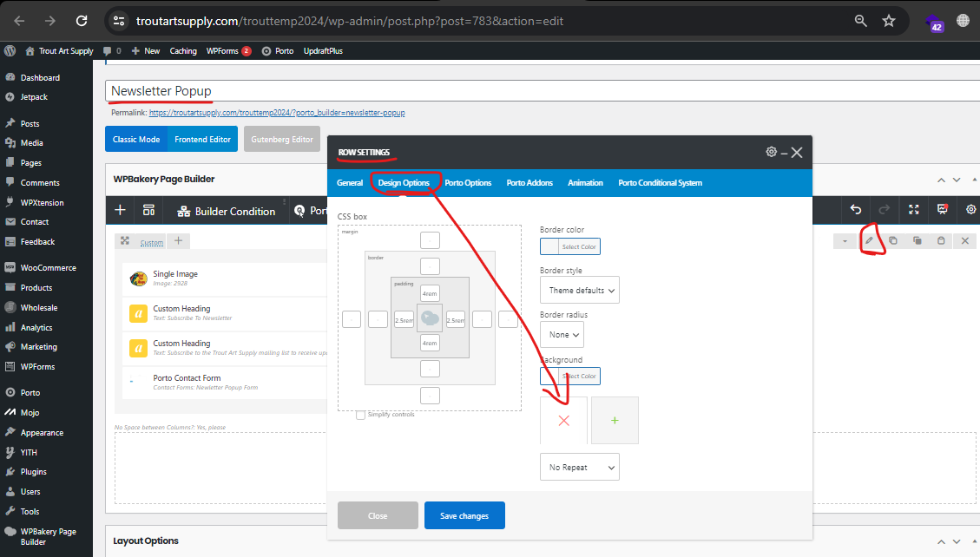Move the Layout Options panel down
The width and height of the screenshot is (980, 557).
point(957,541)
